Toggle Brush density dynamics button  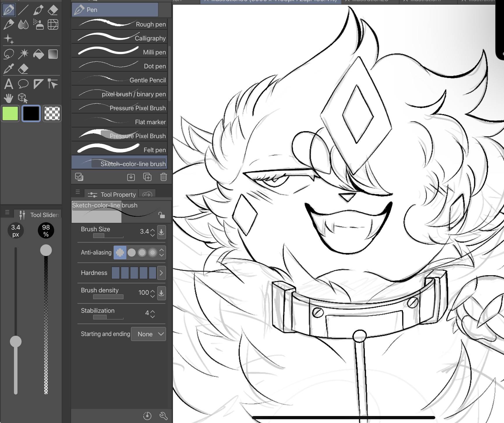pos(162,293)
